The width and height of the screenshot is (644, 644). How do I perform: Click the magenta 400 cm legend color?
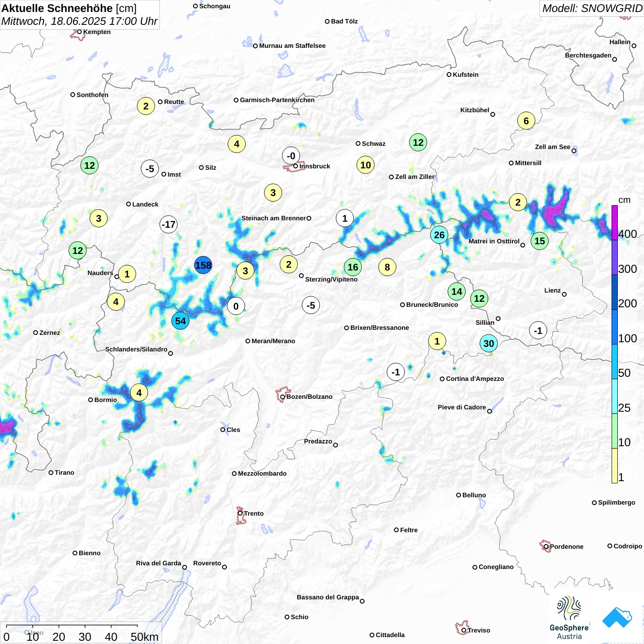pyautogui.click(x=615, y=223)
